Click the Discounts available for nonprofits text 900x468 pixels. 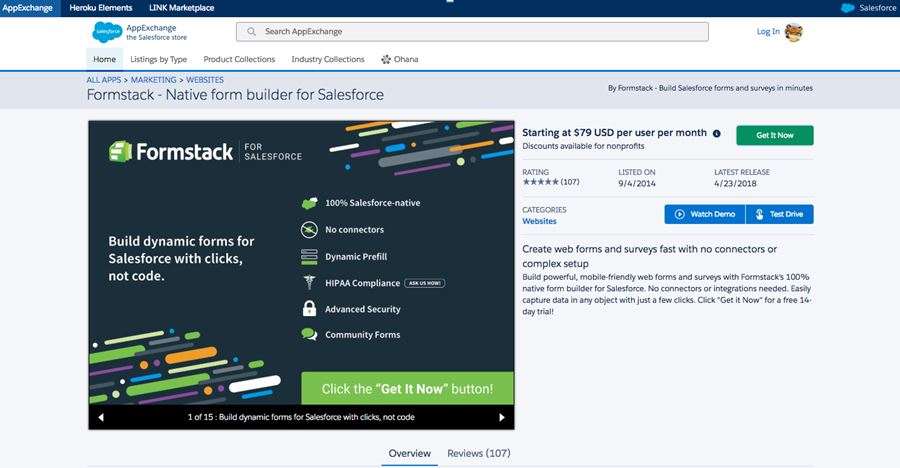(x=583, y=146)
